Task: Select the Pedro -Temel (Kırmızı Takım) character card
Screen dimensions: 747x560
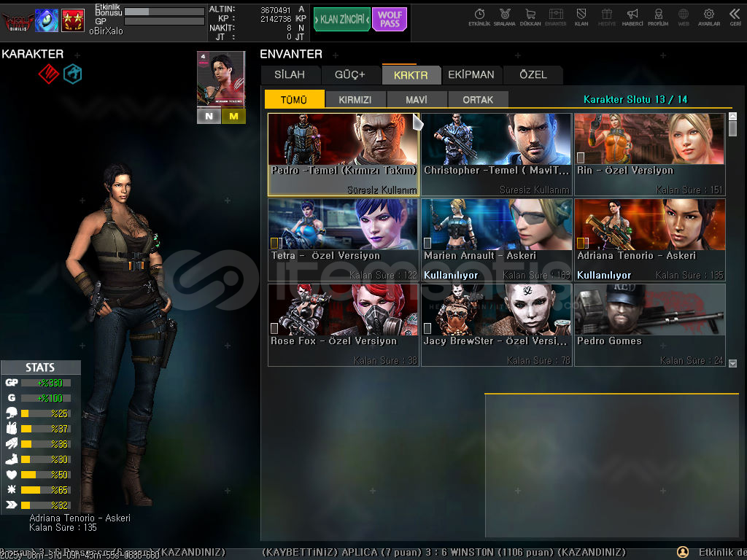Action: tap(344, 155)
